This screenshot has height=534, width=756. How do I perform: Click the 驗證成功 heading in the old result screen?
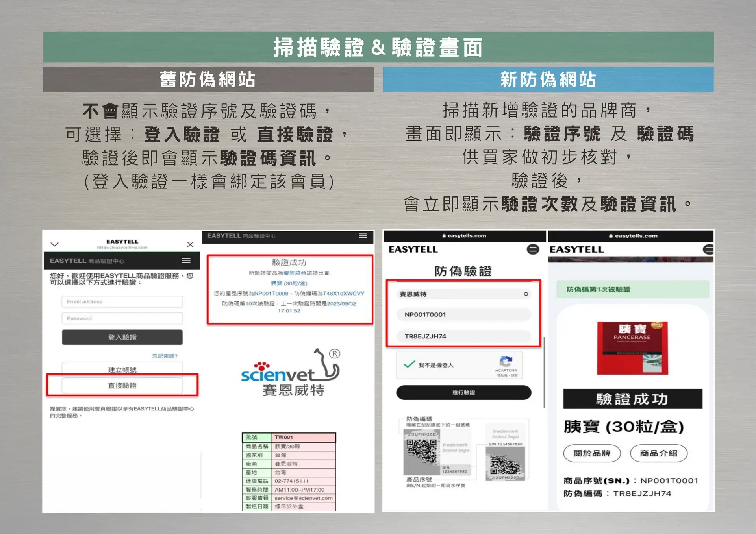pos(289,262)
